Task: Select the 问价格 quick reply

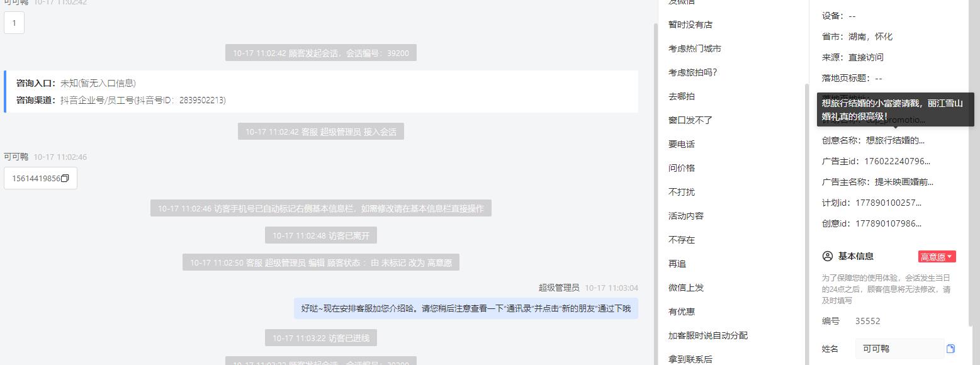Action: 682,168
